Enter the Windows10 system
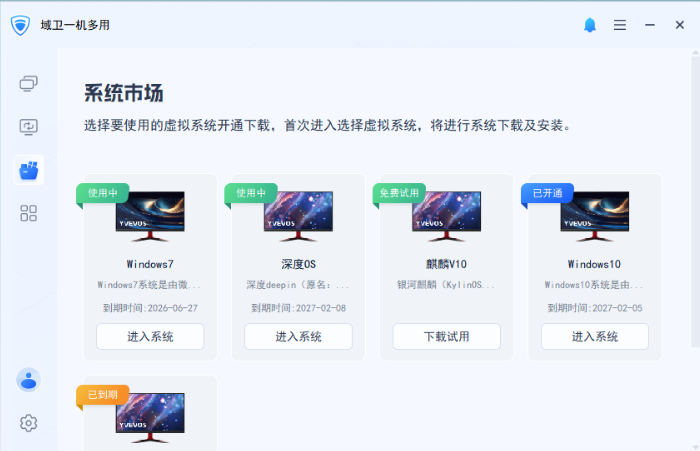This screenshot has height=451, width=700. click(595, 337)
